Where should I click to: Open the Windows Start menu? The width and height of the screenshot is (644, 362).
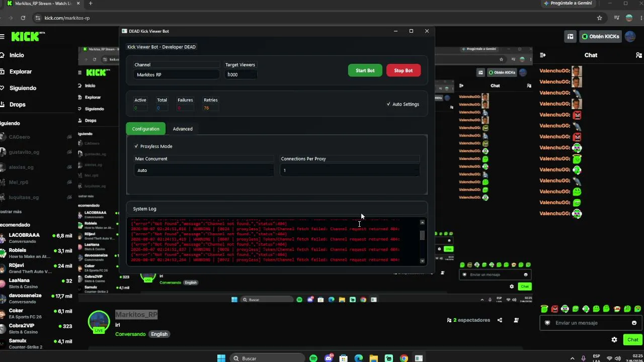(221, 358)
